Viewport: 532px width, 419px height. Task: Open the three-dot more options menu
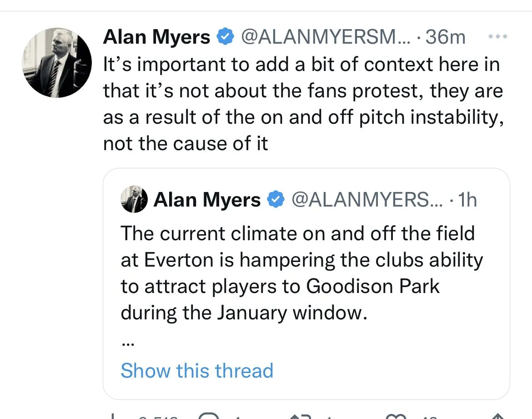click(x=497, y=36)
